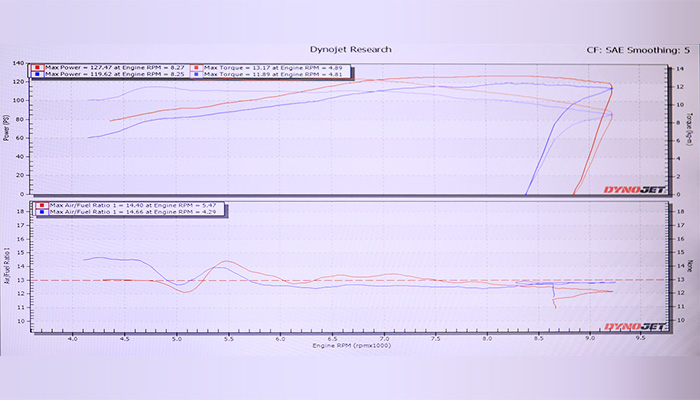The image size is (700, 400).
Task: Click the blue Max Power 119.62 legend marker
Action: [x=37, y=73]
